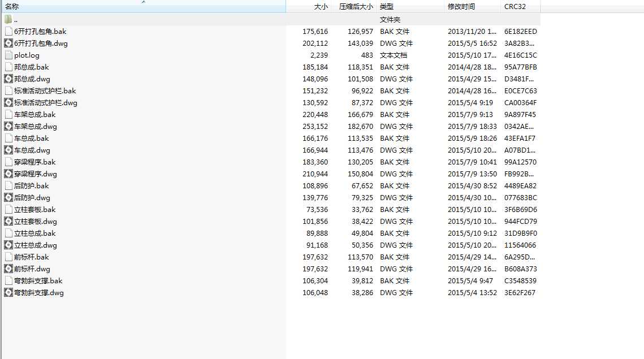The width and height of the screenshot is (644, 359).
Task: Select file name 车架总成.dwg
Action: pyautogui.click(x=35, y=127)
